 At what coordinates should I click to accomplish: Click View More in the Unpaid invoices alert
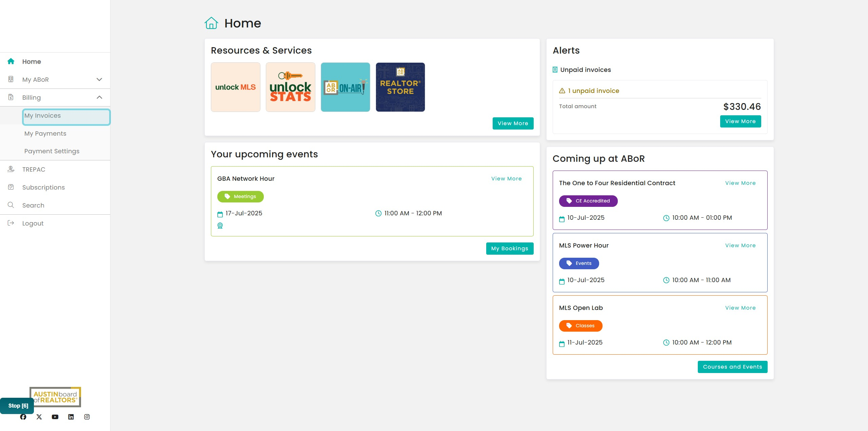(x=741, y=121)
